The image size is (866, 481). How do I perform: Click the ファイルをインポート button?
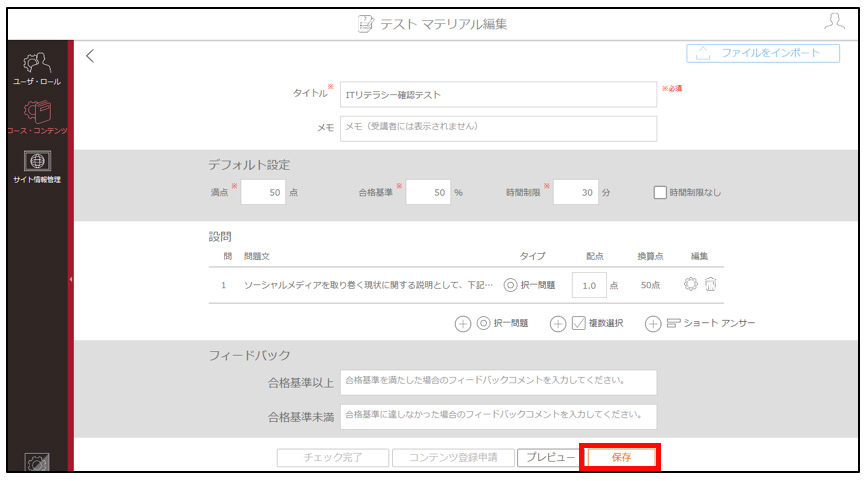763,54
